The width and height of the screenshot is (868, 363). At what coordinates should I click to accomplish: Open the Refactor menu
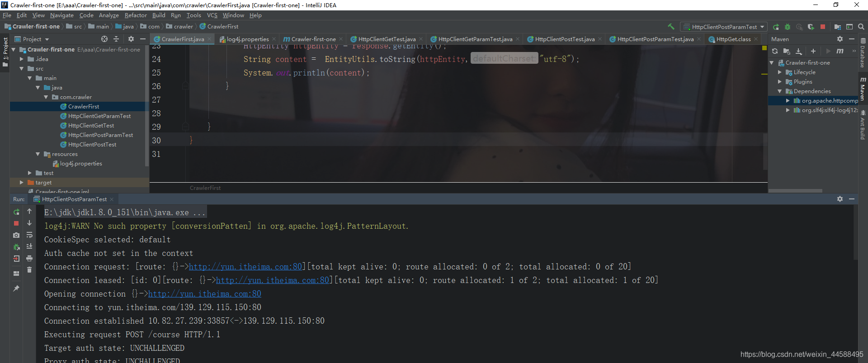(x=135, y=15)
